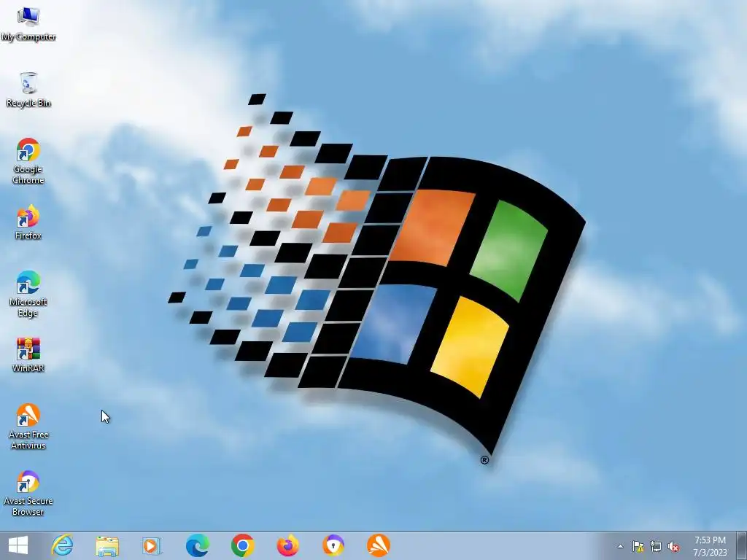This screenshot has height=560, width=747.
Task: Select the Google Chrome desktop shortcut
Action: pyautogui.click(x=28, y=161)
